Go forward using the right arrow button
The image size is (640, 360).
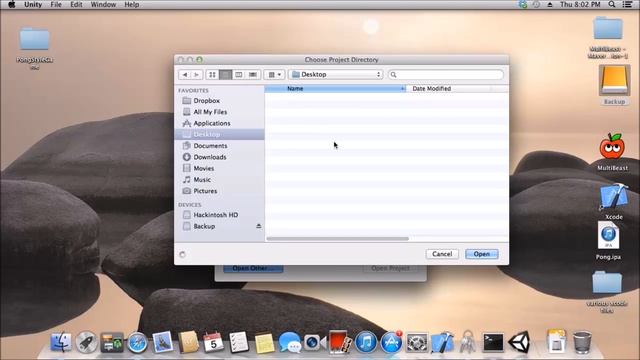tap(197, 75)
